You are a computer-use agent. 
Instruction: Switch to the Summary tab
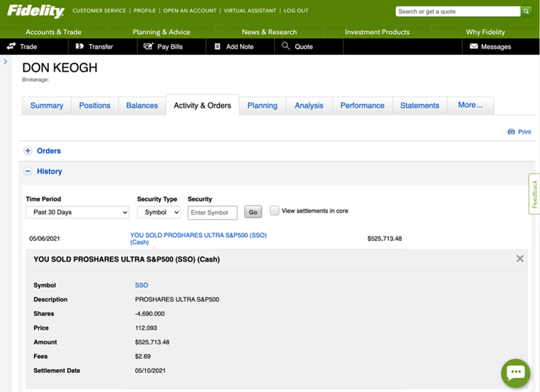pyautogui.click(x=46, y=105)
